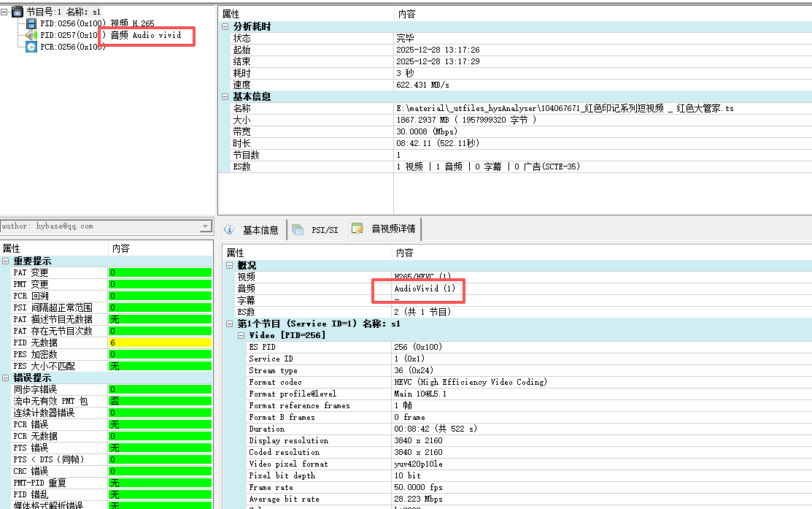Click the PCR clock icon for PCR:0256

31,47
